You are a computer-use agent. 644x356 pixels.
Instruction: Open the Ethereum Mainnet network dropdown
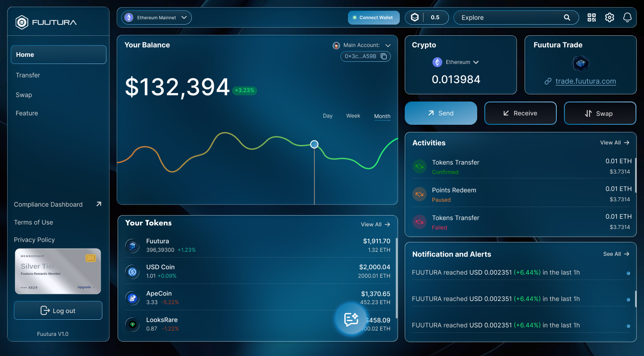[157, 17]
